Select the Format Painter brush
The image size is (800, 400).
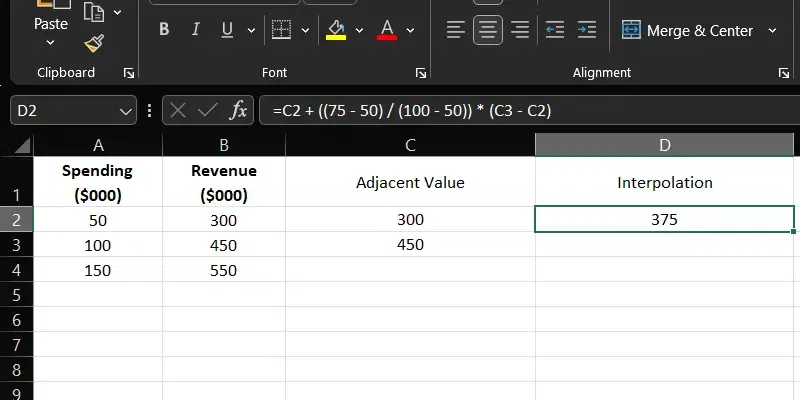pos(94,43)
